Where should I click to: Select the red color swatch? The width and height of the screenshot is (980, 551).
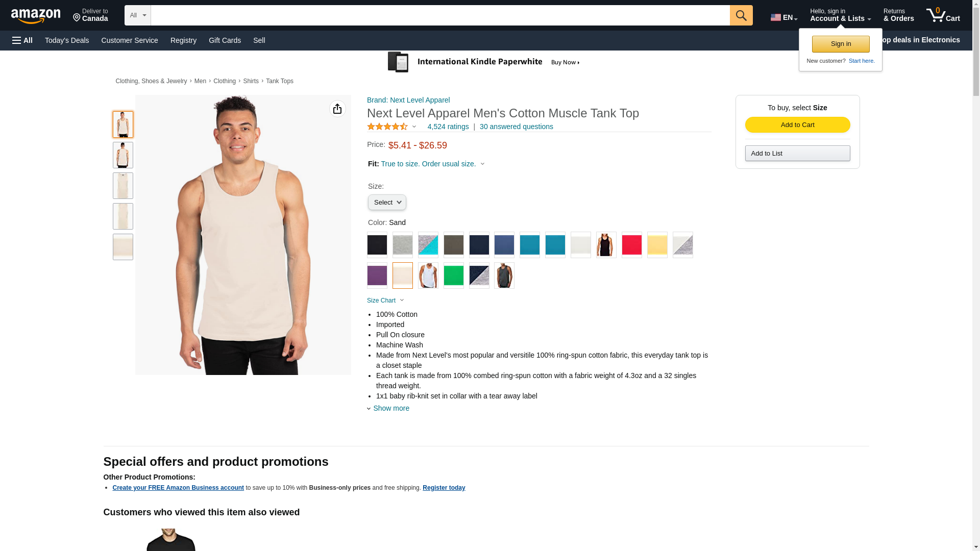[x=631, y=245]
